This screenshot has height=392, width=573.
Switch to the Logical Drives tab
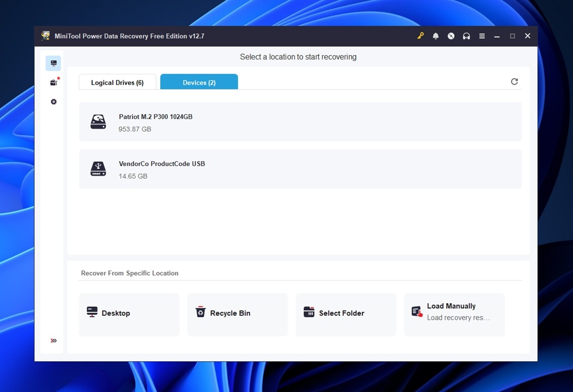click(117, 82)
